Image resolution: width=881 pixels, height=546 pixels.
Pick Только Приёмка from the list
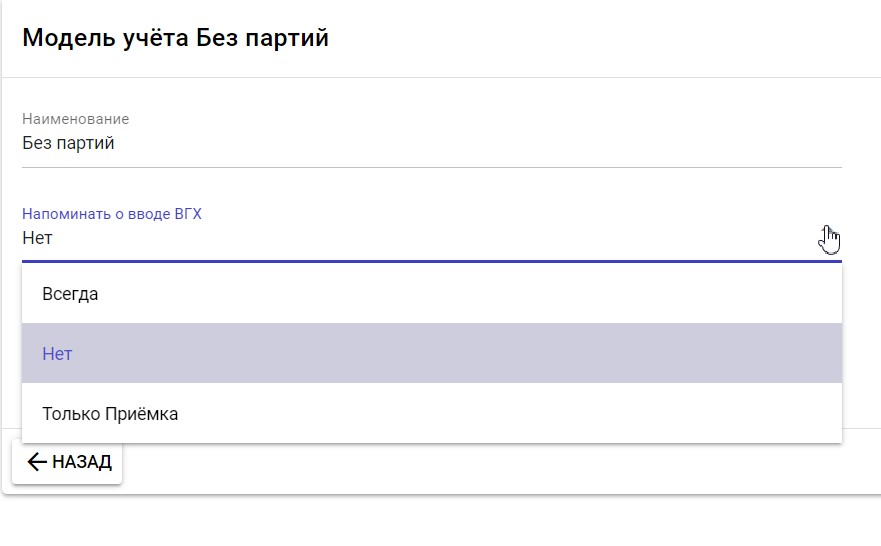pyautogui.click(x=110, y=413)
